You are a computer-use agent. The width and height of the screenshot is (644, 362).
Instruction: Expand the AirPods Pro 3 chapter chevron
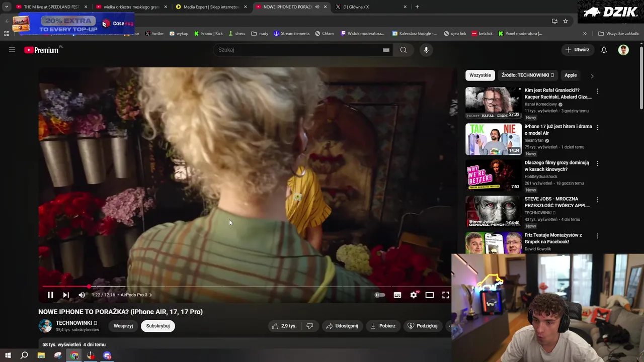click(150, 295)
